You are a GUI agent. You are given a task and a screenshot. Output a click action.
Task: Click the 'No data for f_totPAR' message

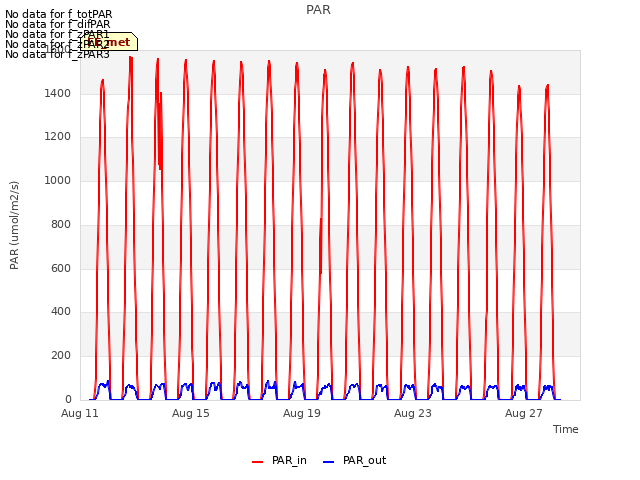[59, 14]
